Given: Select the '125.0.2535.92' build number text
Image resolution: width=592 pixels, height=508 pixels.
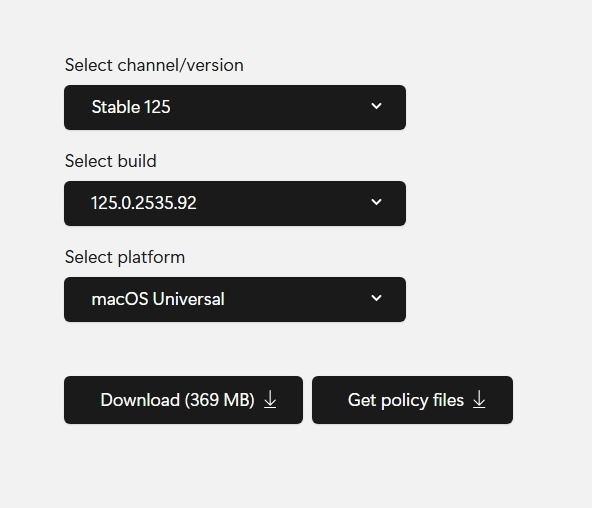Looking at the screenshot, I should point(144,203).
